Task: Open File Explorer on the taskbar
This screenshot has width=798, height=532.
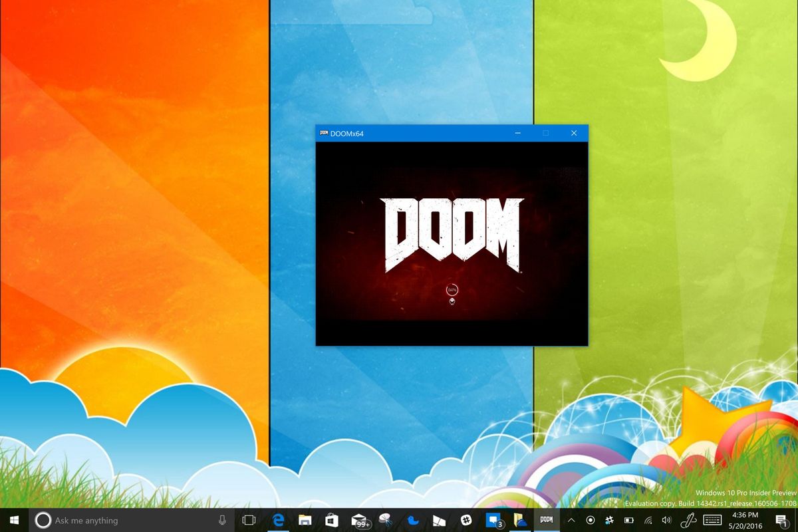Action: (305, 521)
